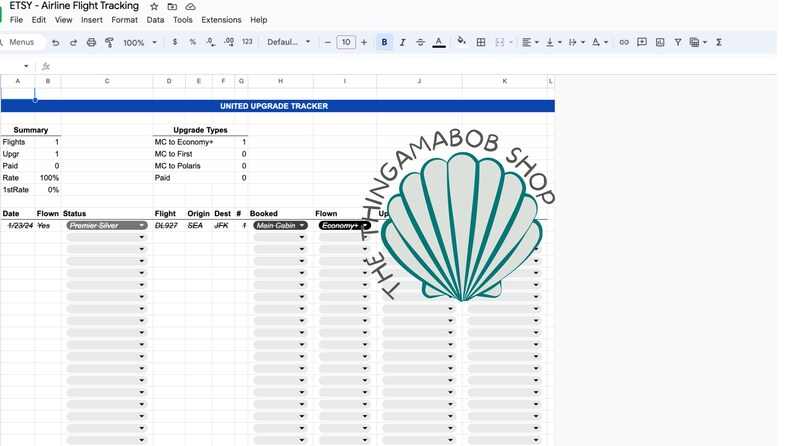Open the Borders tool
Screen dimensions: 794x446
pyautogui.click(x=481, y=43)
